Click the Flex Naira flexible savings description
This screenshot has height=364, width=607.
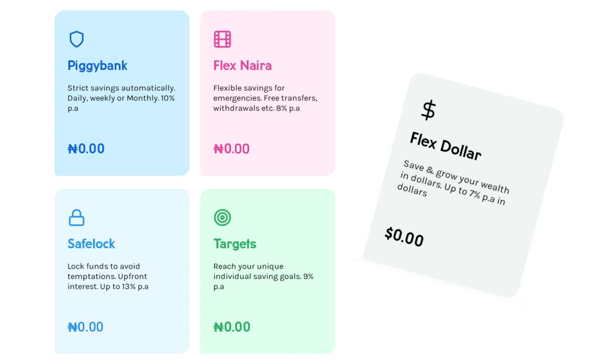point(265,98)
